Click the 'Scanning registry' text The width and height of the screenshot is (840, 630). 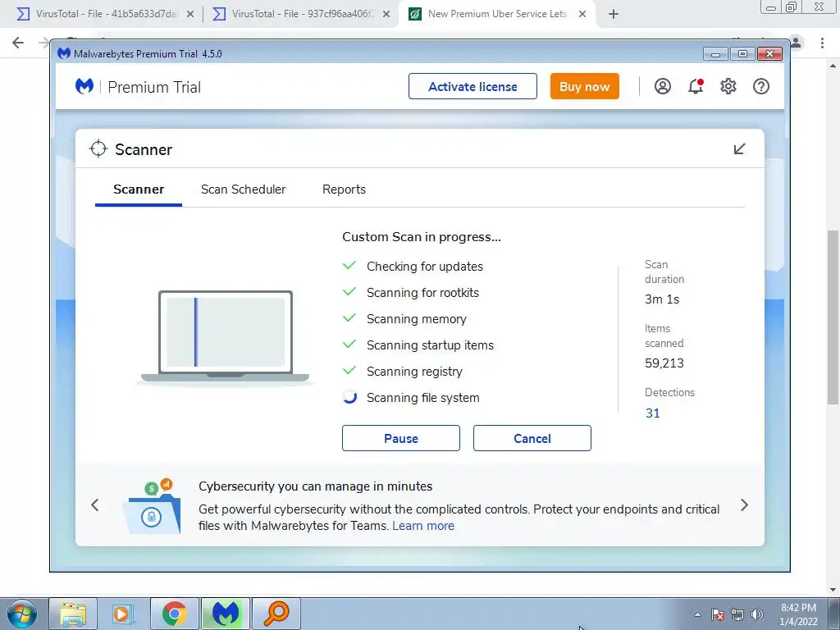click(x=414, y=372)
